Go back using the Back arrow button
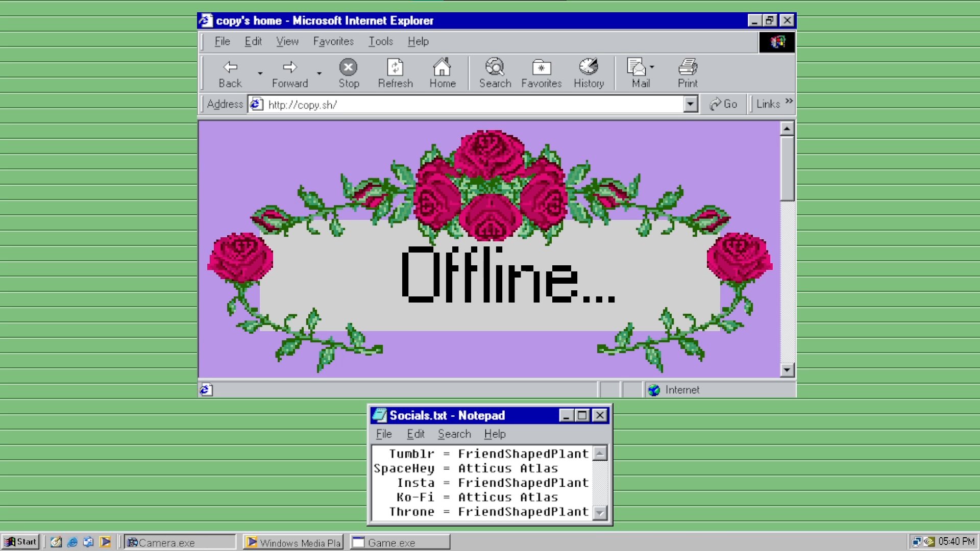The image size is (980, 551). (230, 73)
